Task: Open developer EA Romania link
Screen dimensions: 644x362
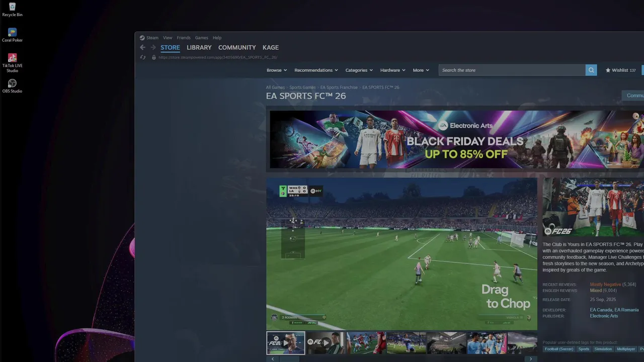Action: click(626, 310)
